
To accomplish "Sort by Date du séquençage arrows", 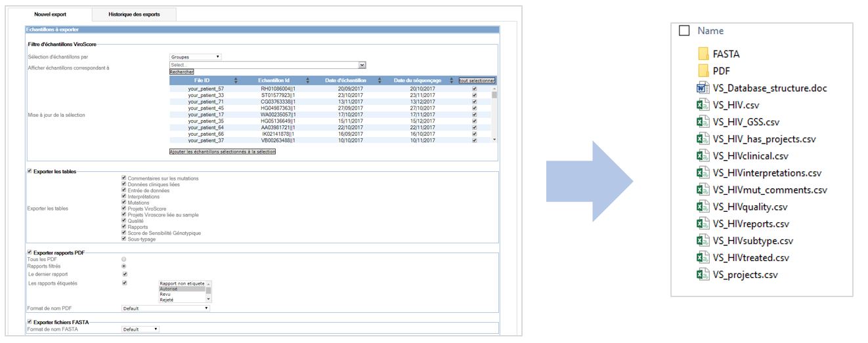I will point(450,81).
